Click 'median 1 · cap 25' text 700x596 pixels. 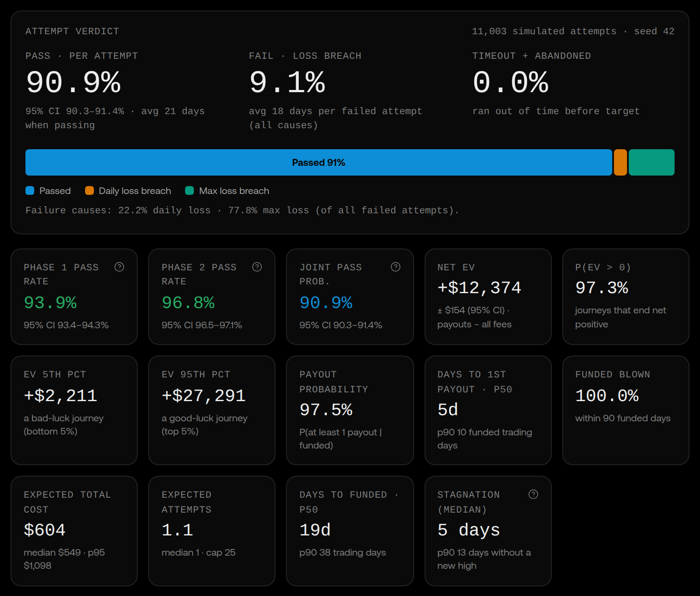[x=199, y=553]
